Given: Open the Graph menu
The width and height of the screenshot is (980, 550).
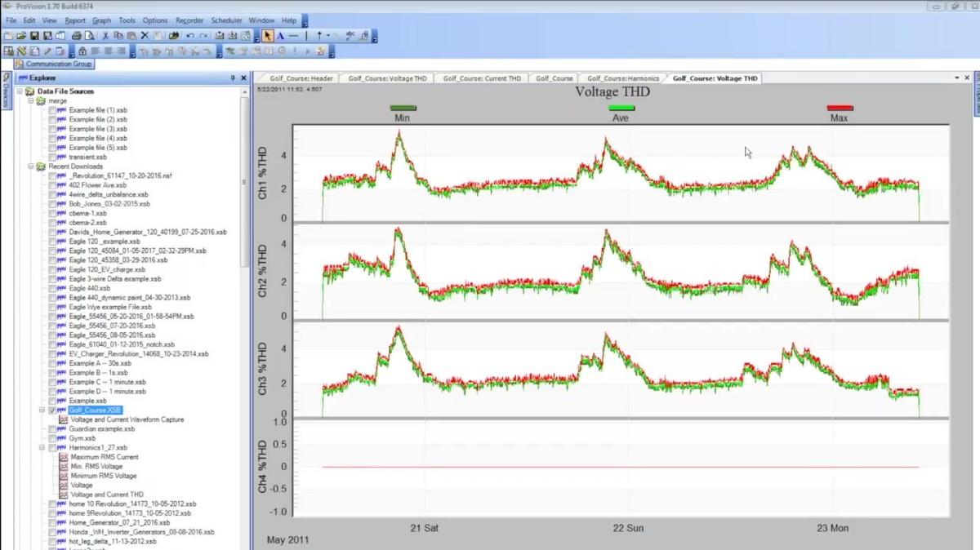Looking at the screenshot, I should click(101, 20).
